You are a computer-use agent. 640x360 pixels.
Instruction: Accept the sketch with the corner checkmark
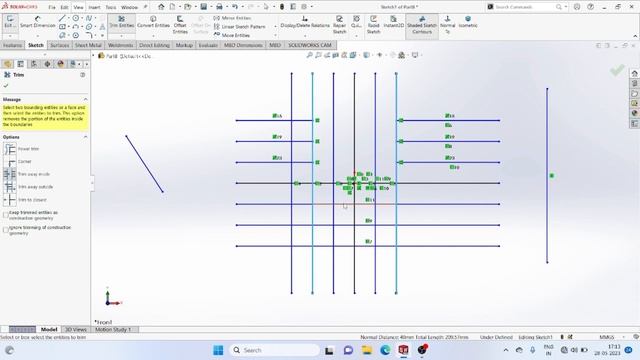tap(617, 70)
